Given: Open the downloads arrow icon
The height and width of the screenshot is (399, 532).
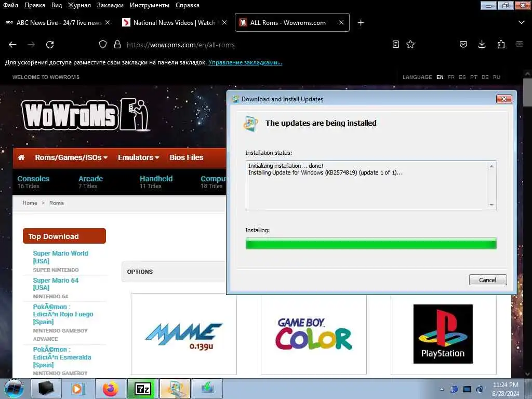Looking at the screenshot, I should point(482,44).
